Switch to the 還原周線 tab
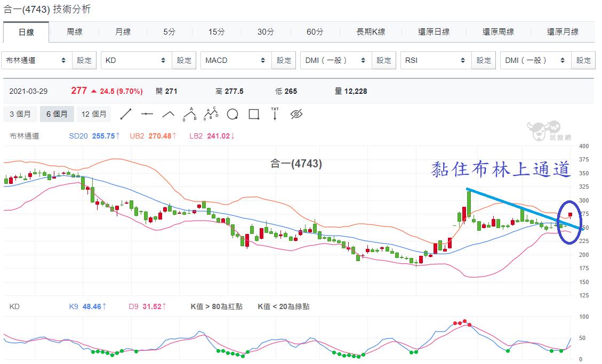Screen dimensions: 602x364 coord(499,32)
